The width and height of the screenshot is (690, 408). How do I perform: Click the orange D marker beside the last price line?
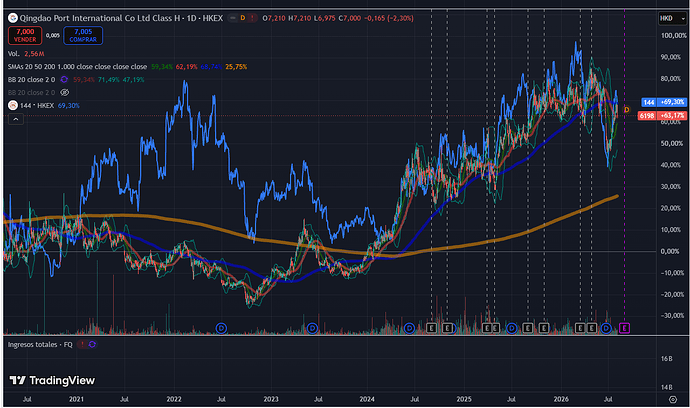[627, 110]
